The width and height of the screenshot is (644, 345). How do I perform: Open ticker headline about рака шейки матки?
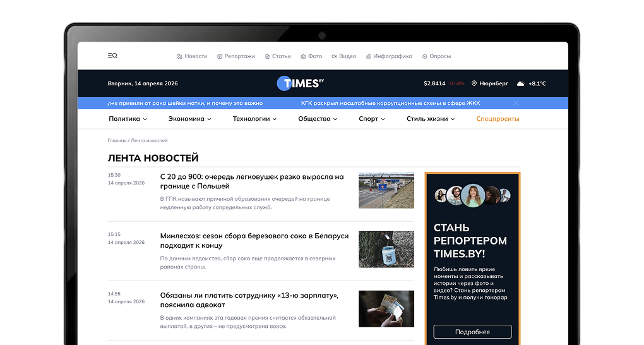click(x=185, y=103)
